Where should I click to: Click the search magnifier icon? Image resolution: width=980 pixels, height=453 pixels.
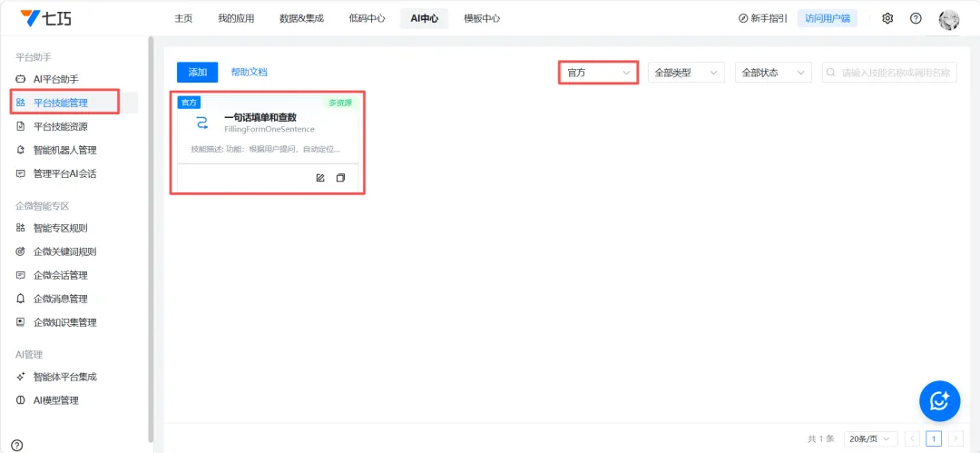click(x=831, y=73)
